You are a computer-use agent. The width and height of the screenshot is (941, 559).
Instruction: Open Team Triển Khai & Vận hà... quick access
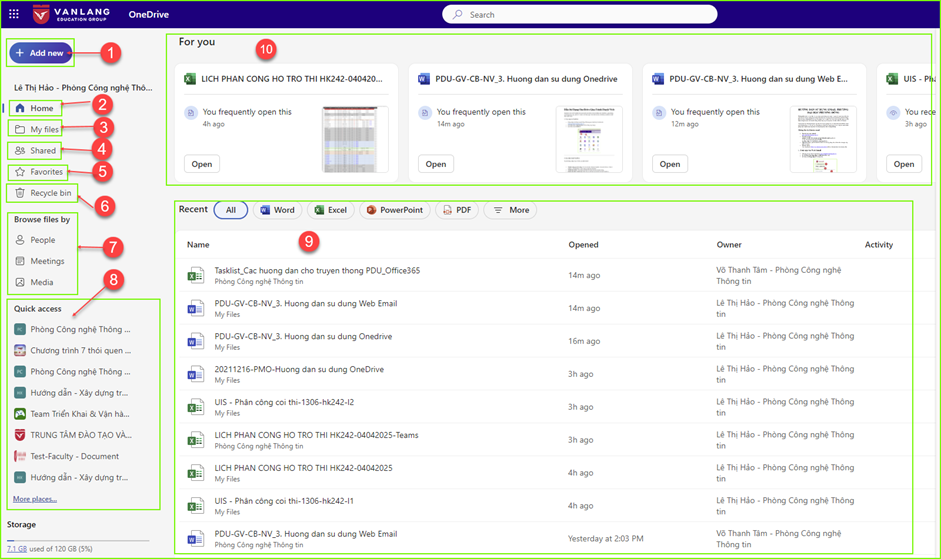[73, 414]
